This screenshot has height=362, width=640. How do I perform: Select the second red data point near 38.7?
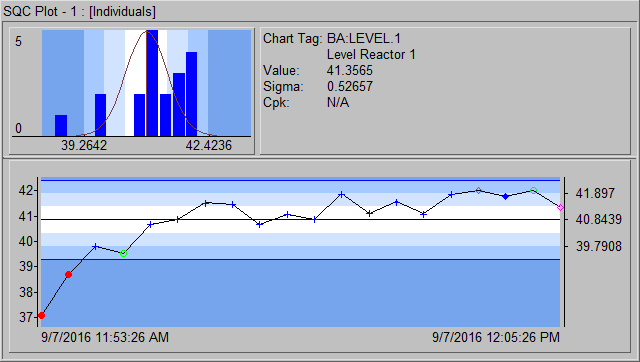[69, 275]
